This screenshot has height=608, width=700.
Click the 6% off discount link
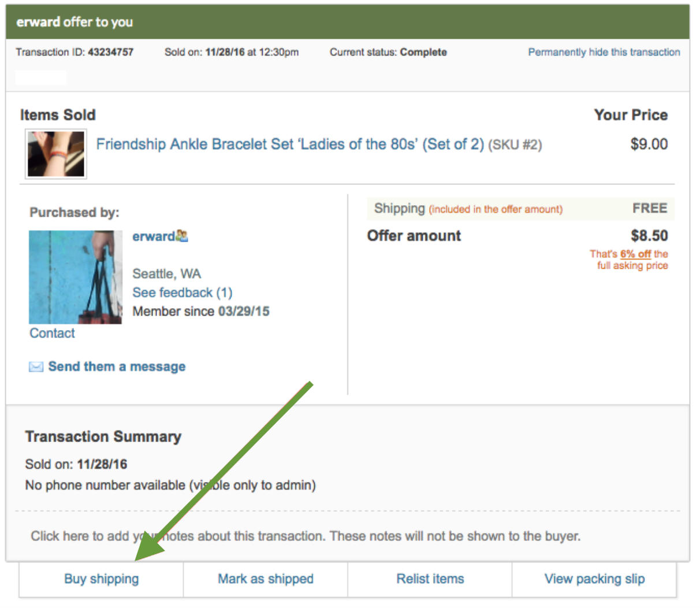(635, 254)
